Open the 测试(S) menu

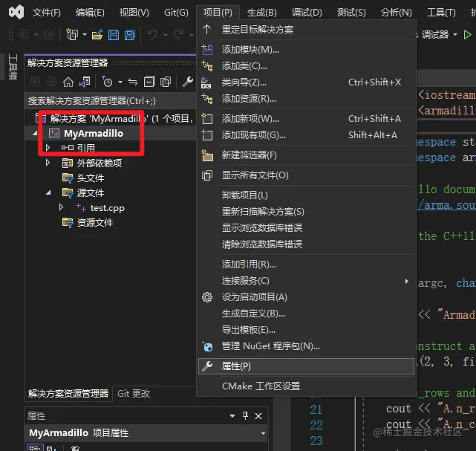(x=351, y=13)
